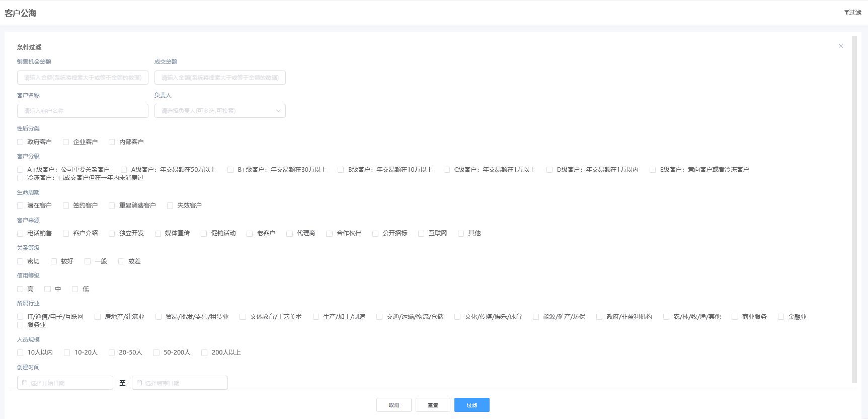Select 失效客户 checkbox
868x419 pixels.
point(170,205)
